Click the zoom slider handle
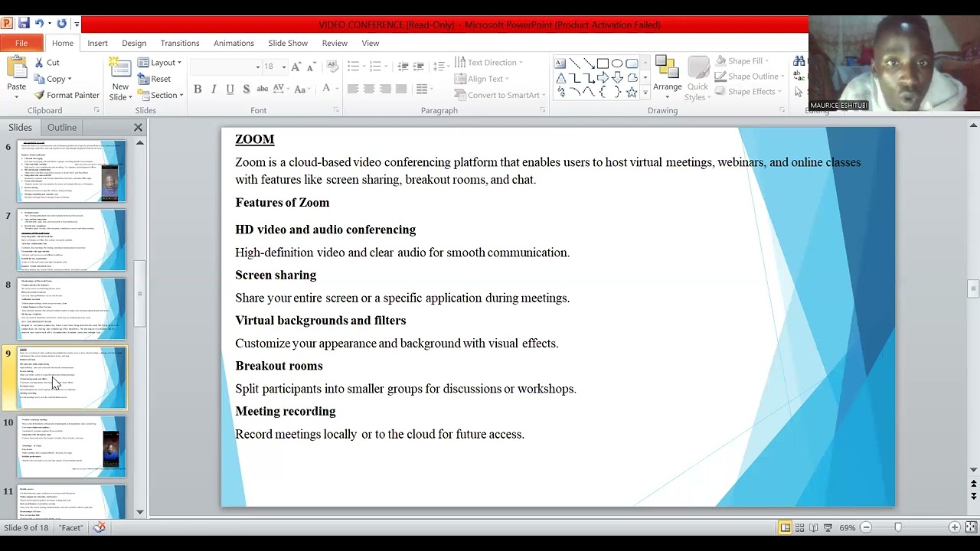This screenshot has width=980, height=551. point(898,527)
